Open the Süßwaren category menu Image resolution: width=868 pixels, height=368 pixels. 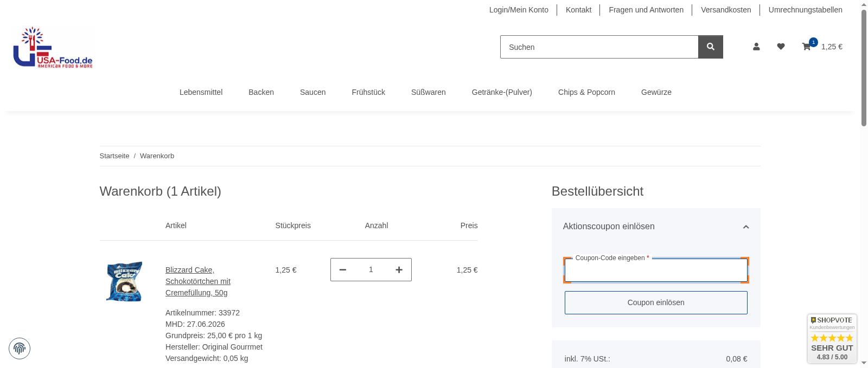click(428, 92)
